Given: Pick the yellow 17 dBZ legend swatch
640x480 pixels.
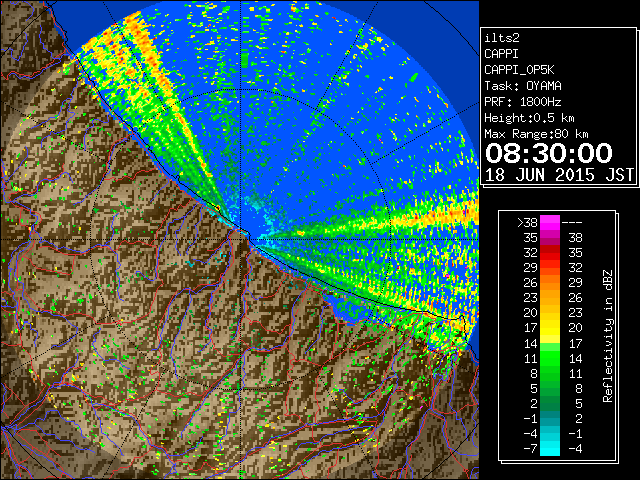Looking at the screenshot, I should pyautogui.click(x=550, y=328).
